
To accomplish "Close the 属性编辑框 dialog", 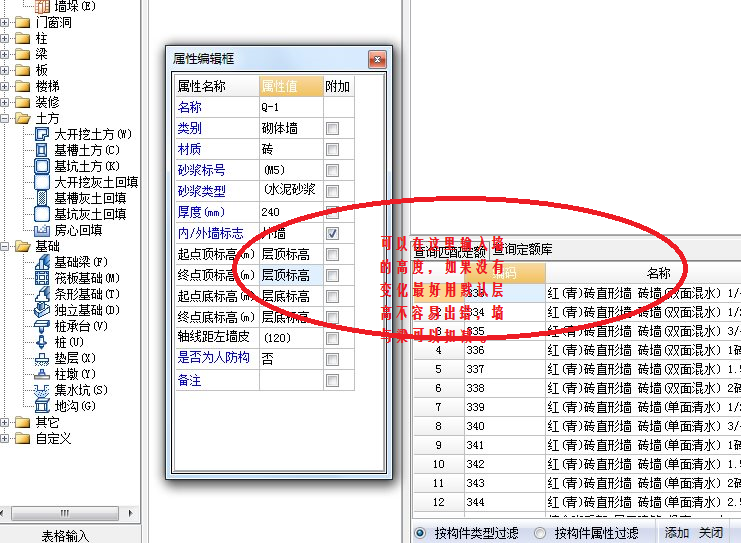I will tap(377, 60).
